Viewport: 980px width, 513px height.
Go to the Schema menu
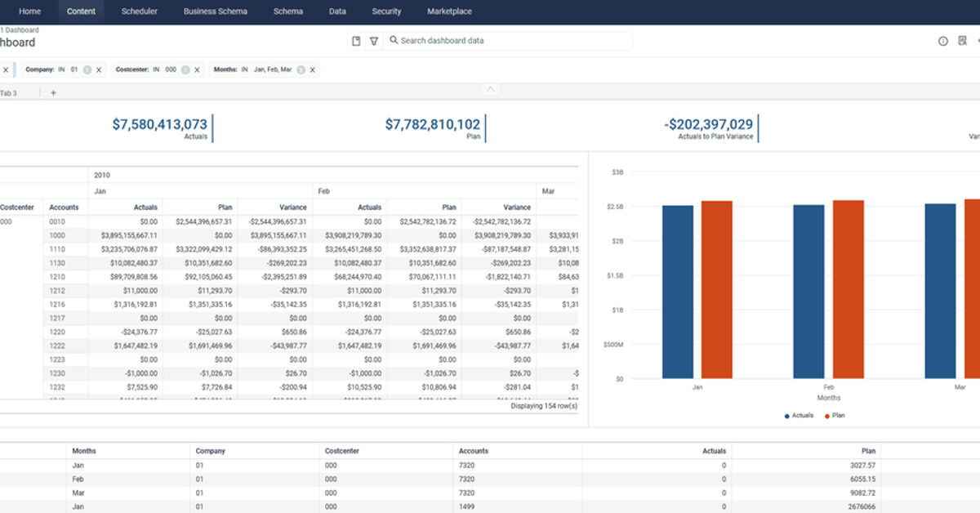288,11
